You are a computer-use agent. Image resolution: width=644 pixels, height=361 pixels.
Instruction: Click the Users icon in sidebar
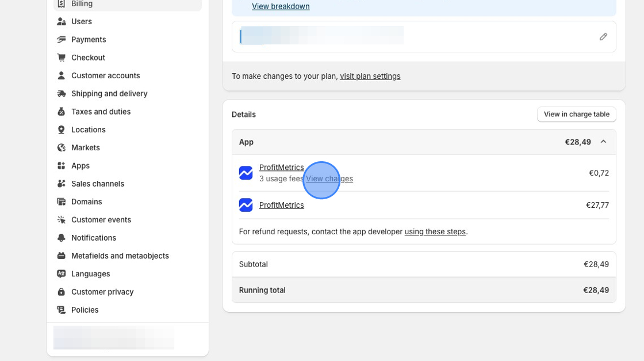click(x=61, y=21)
